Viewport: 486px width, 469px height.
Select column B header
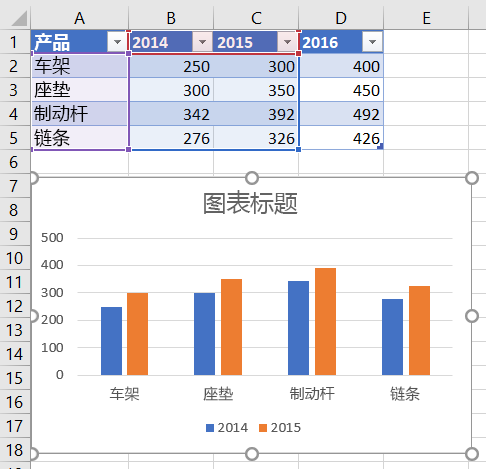171,18
